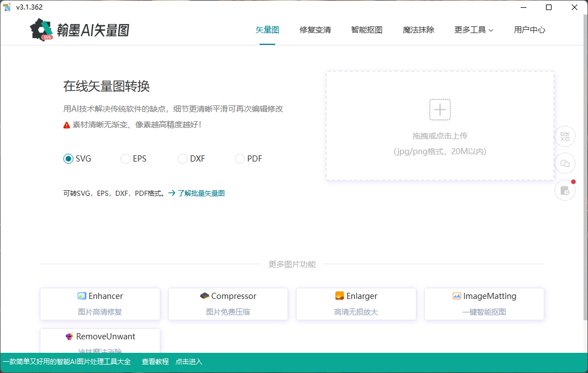The image size is (588, 373).
Task: Click the plus icon in the upload box
Action: point(439,109)
